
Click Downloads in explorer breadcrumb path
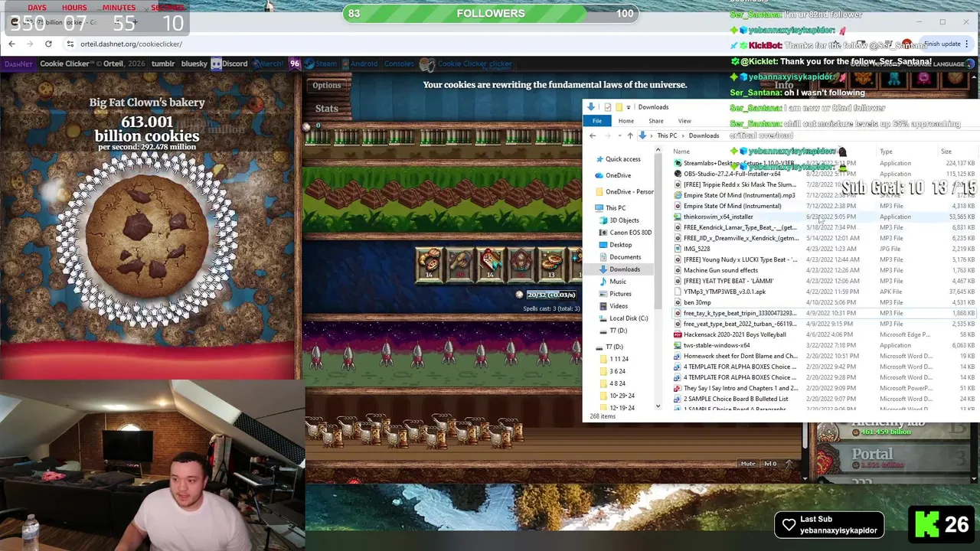click(x=704, y=135)
